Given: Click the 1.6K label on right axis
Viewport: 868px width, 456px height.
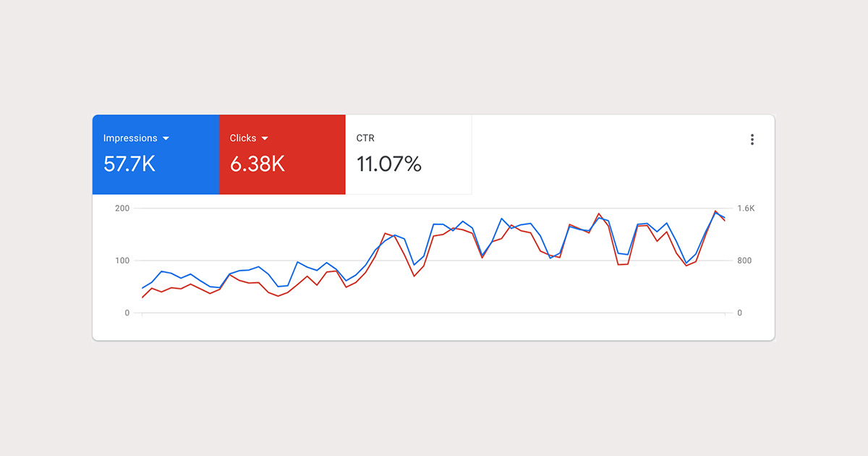Looking at the screenshot, I should click(746, 208).
